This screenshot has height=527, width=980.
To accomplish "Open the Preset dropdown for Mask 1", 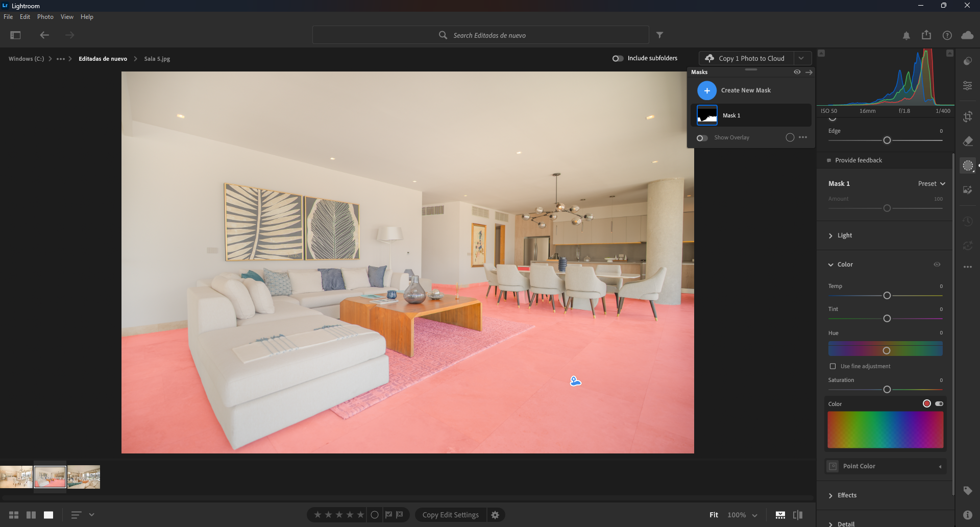I will (932, 184).
